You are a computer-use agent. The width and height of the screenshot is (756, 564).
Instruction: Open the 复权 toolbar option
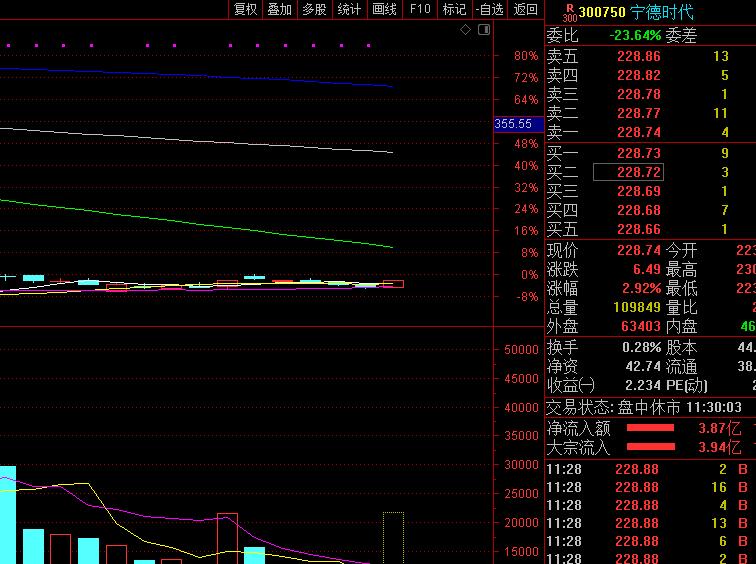(x=245, y=9)
